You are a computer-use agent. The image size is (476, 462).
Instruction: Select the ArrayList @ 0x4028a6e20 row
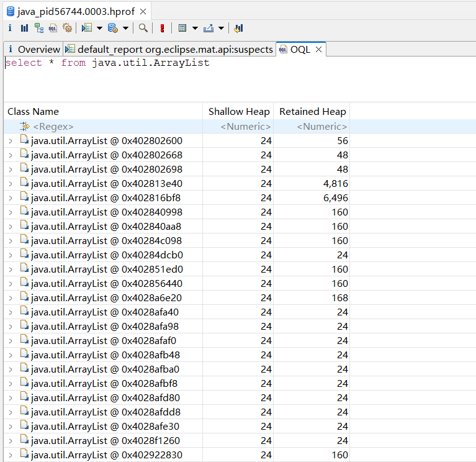(x=106, y=297)
